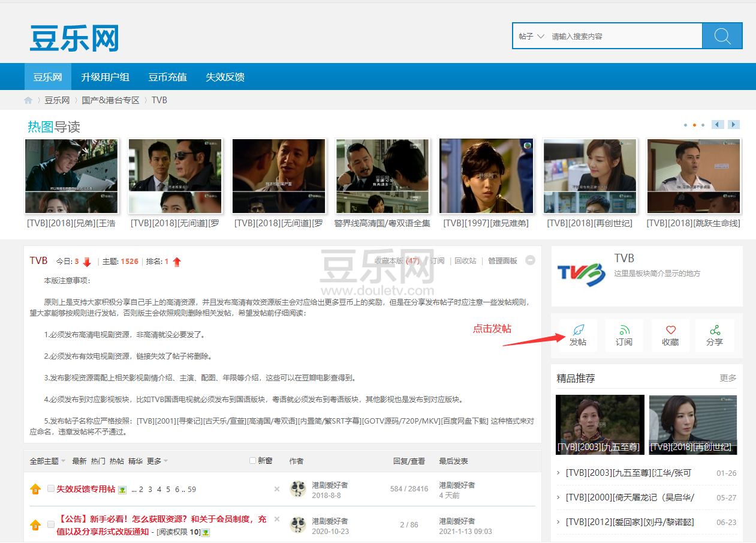Open thumbnail [TVB][2018][跳跃生命线]

(x=694, y=176)
